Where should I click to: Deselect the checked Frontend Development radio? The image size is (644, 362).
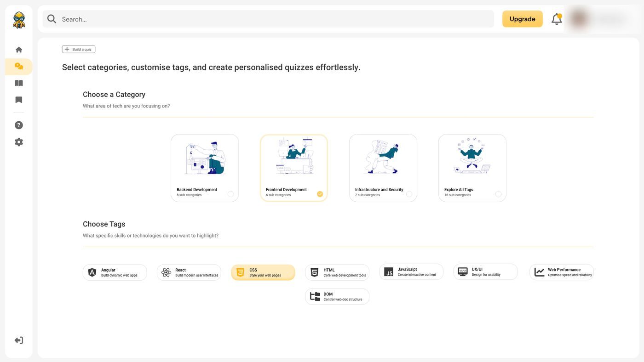(320, 194)
